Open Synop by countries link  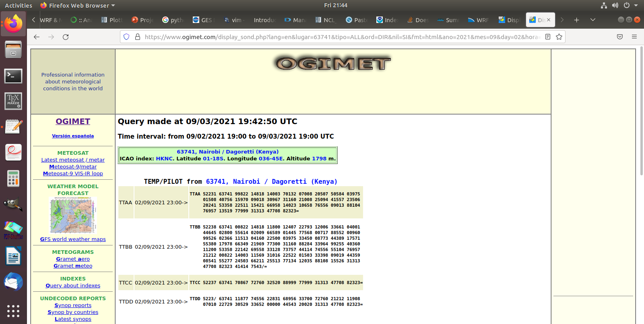[x=73, y=312]
